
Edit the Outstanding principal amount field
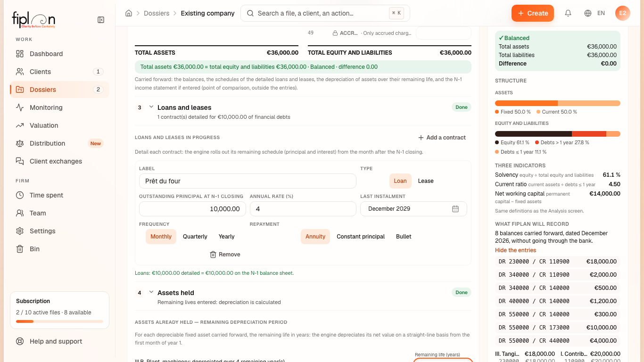pos(192,209)
